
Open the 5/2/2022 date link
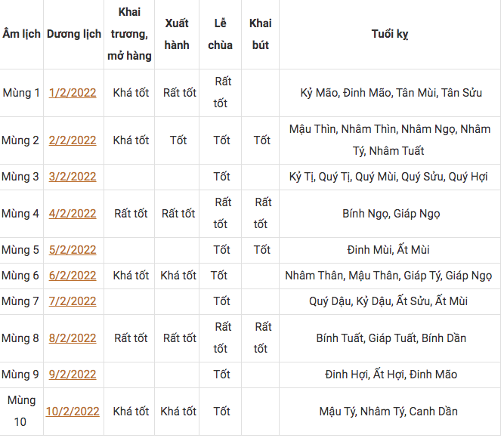point(73,250)
